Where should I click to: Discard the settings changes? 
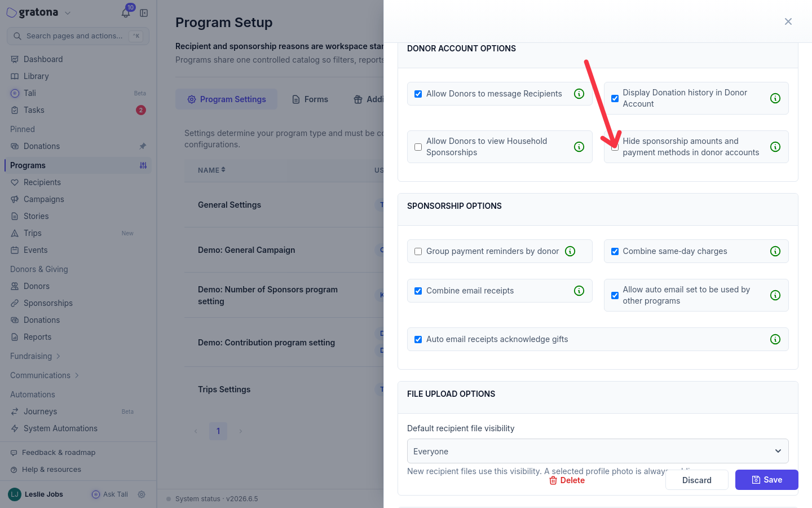coord(697,480)
